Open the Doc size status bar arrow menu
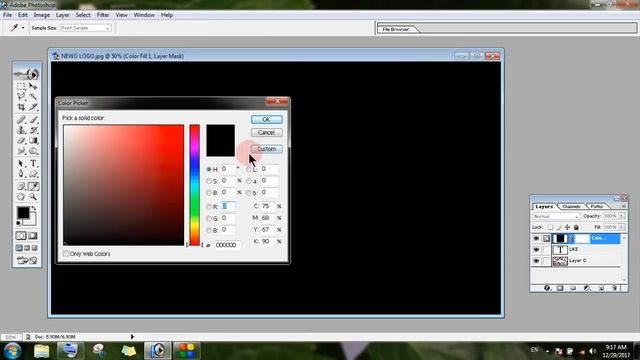640x360 pixels. point(132,337)
